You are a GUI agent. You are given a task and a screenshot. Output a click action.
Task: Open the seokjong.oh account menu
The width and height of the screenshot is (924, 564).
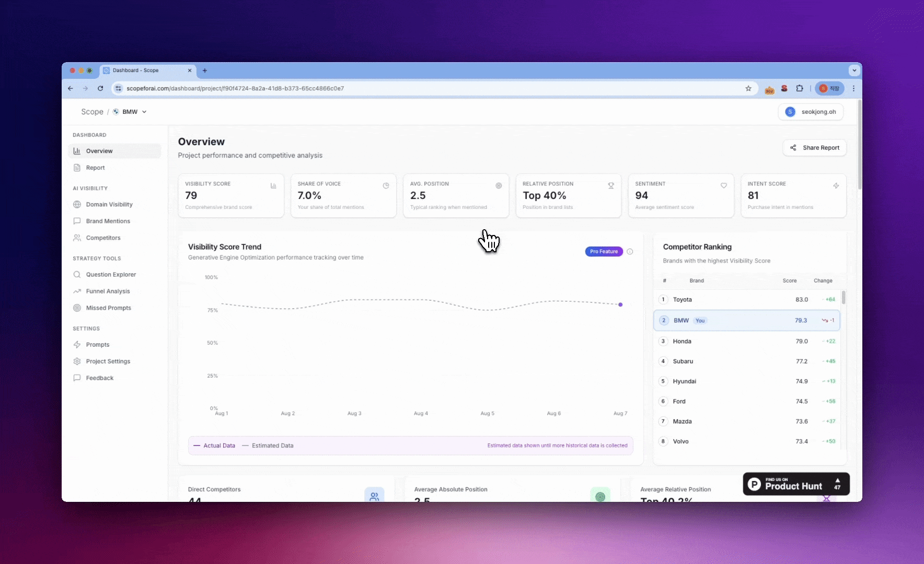[811, 111]
